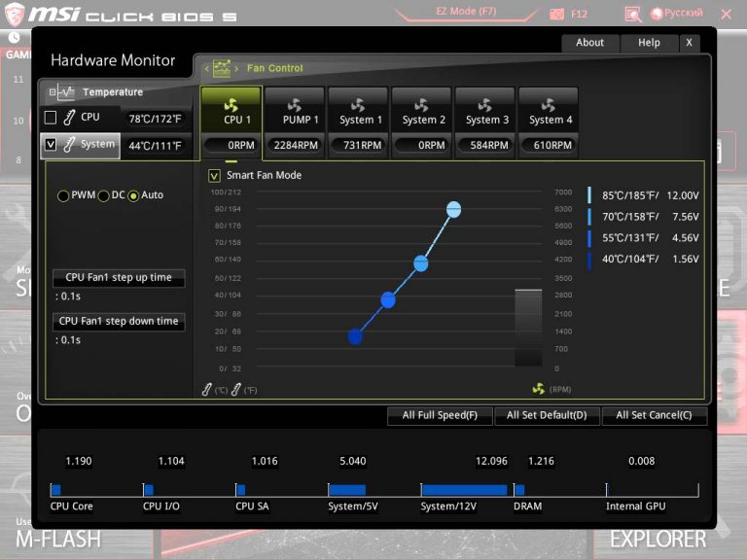Click the clock icon in BIOS header
This screenshot has height=560, width=747.
[x=14, y=38]
